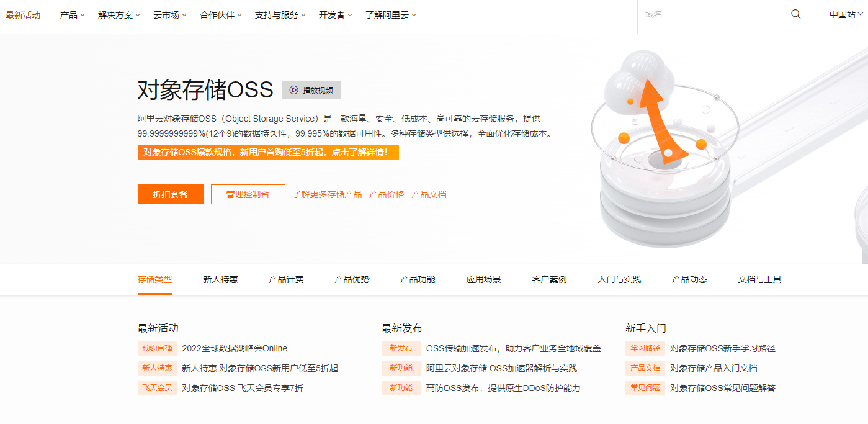Switch to the 产品计费 tab
Screen dimensions: 868x424
point(286,279)
